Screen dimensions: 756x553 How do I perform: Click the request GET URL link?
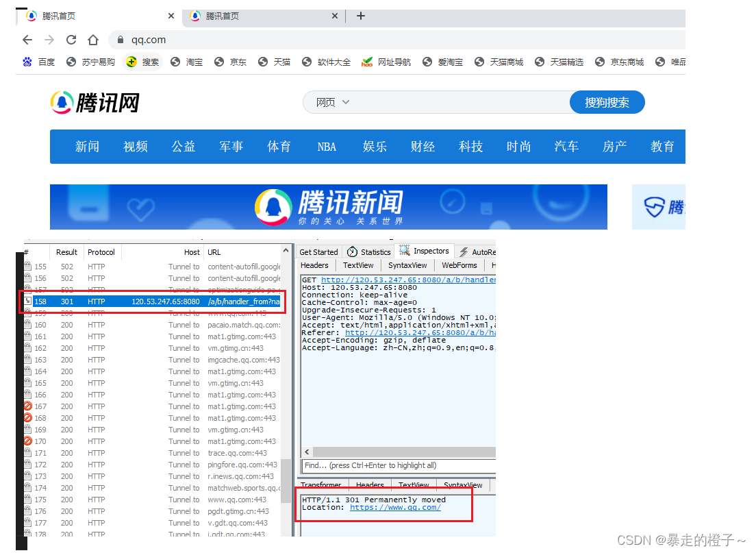click(x=408, y=280)
